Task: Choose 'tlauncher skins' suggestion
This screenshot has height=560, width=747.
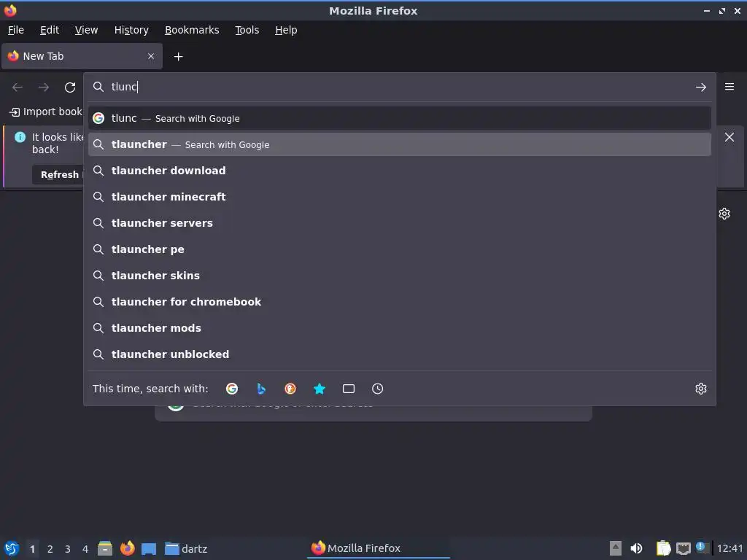Action: [x=399, y=275]
